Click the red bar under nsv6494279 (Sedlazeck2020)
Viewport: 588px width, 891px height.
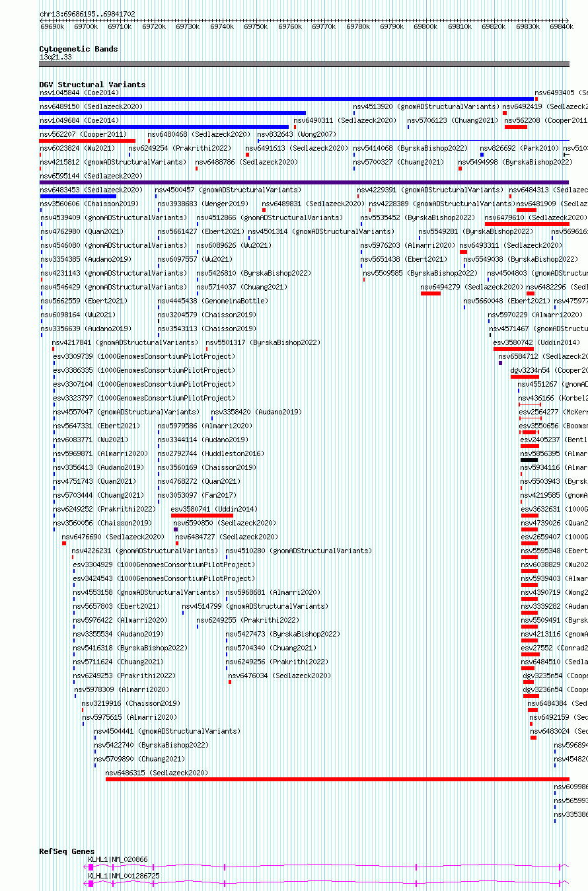click(431, 293)
